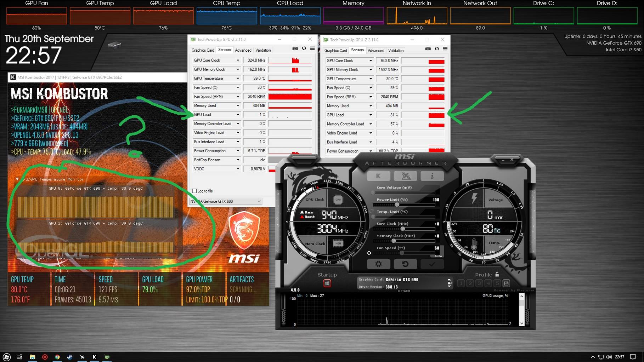Select profile slot 1 in Afterburner
Screen dimensions: 644x362
click(x=461, y=283)
